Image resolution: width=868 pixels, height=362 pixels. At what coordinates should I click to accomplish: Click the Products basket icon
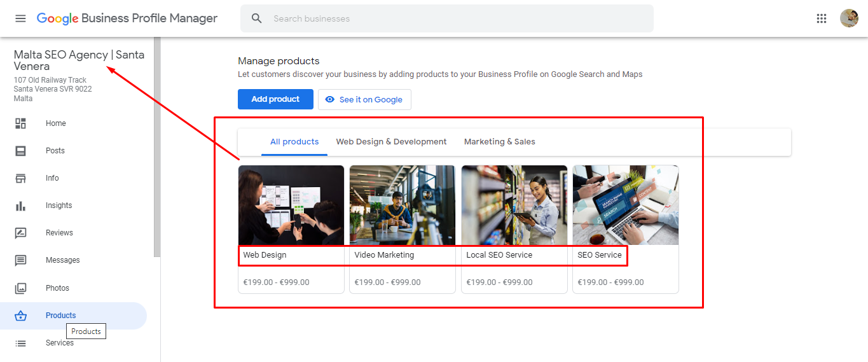pyautogui.click(x=20, y=316)
